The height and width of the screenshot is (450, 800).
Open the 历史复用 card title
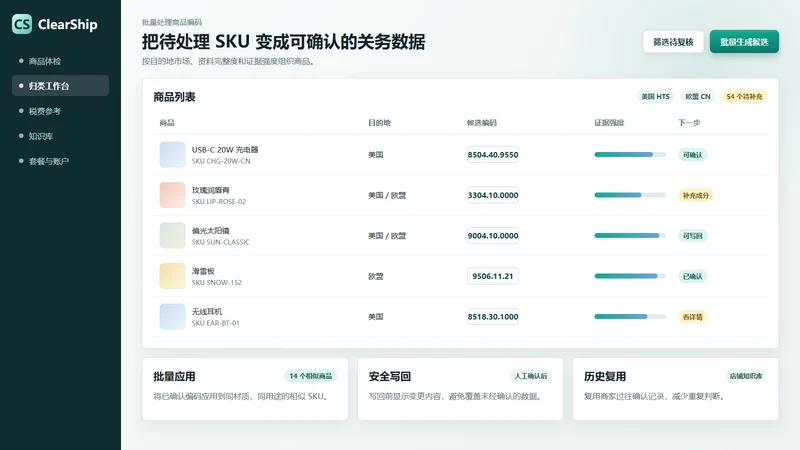(x=605, y=377)
